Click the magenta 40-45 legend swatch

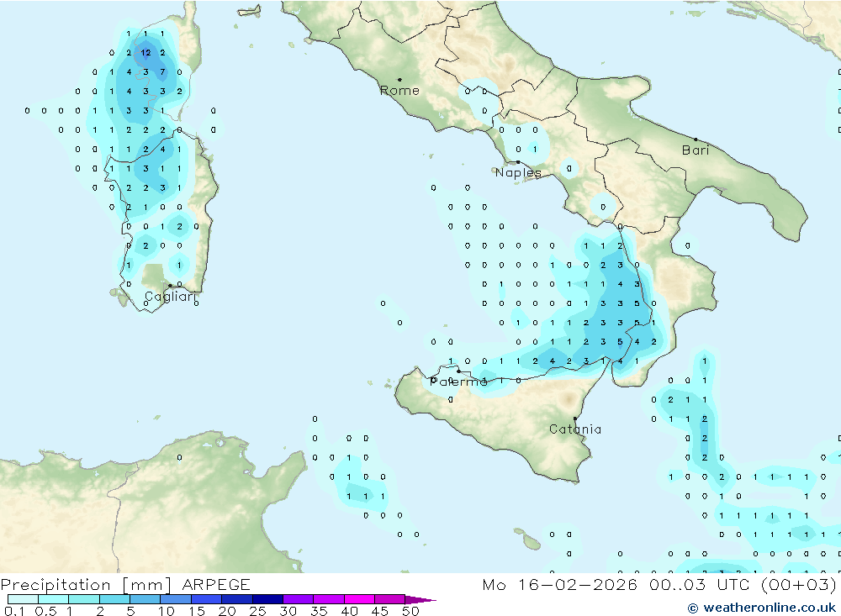tap(359, 599)
